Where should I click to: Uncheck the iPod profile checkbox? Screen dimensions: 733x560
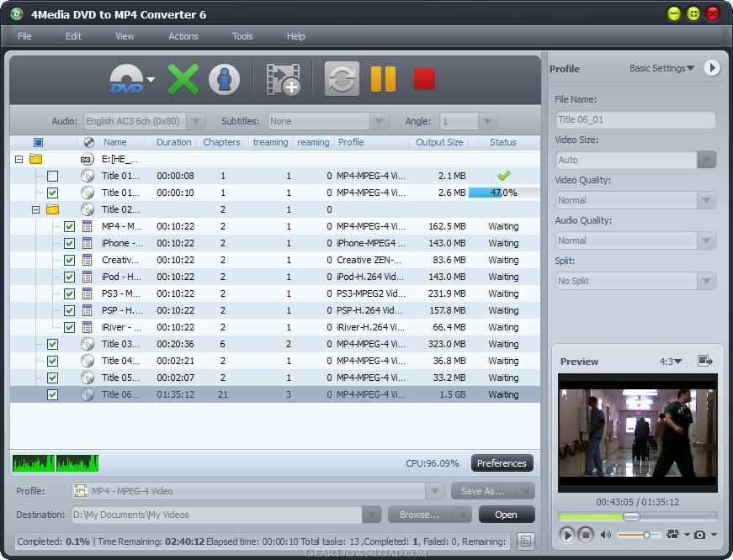70,277
